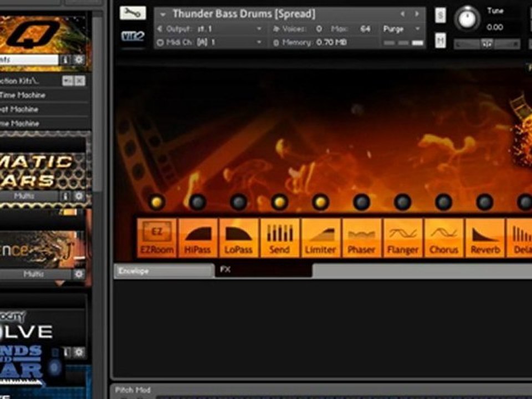Go to next instrument preset arrow
The width and height of the screenshot is (532, 399).
click(417, 14)
